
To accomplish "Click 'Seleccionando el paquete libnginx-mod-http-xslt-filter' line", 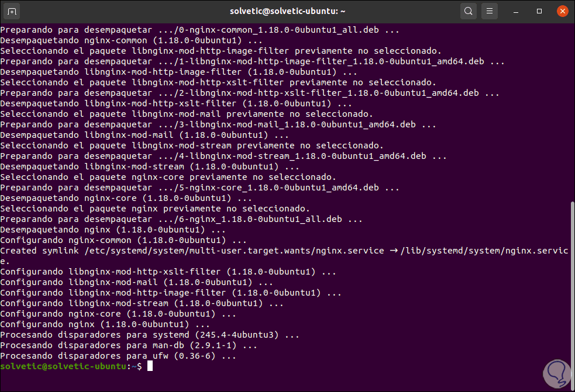I will coord(218,82).
